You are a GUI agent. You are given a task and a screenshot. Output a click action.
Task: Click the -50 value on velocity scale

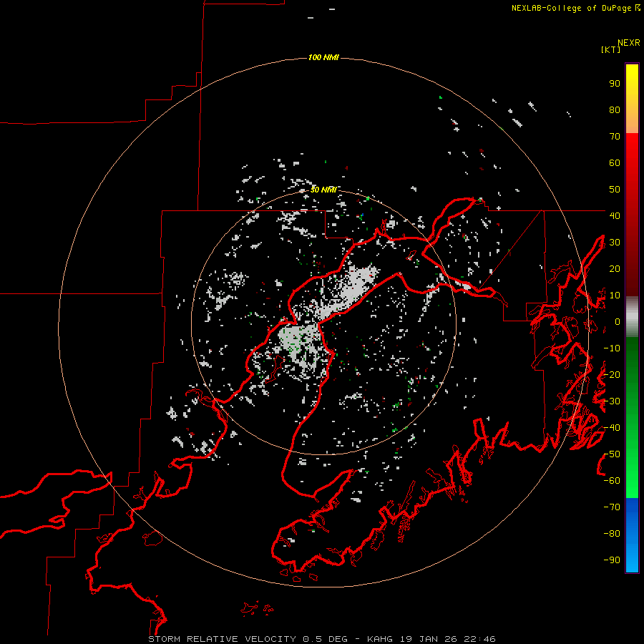click(612, 454)
